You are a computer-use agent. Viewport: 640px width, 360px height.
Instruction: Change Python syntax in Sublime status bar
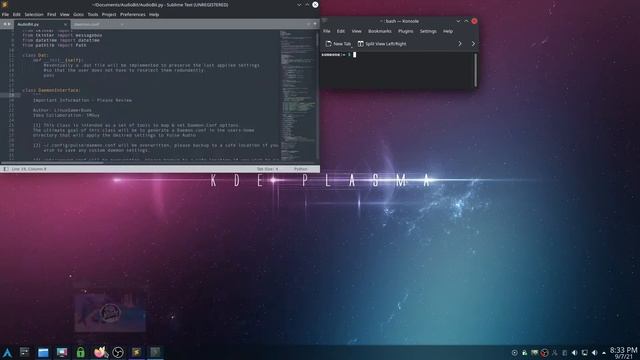[301, 169]
